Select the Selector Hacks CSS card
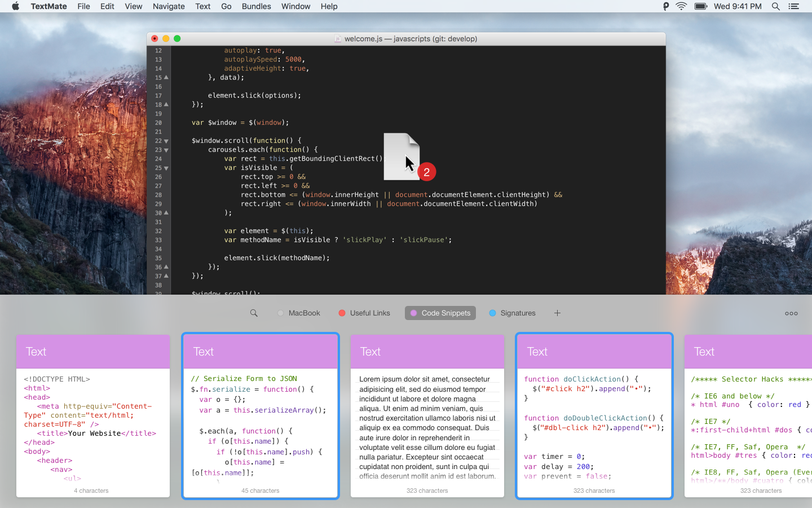 pos(748,416)
